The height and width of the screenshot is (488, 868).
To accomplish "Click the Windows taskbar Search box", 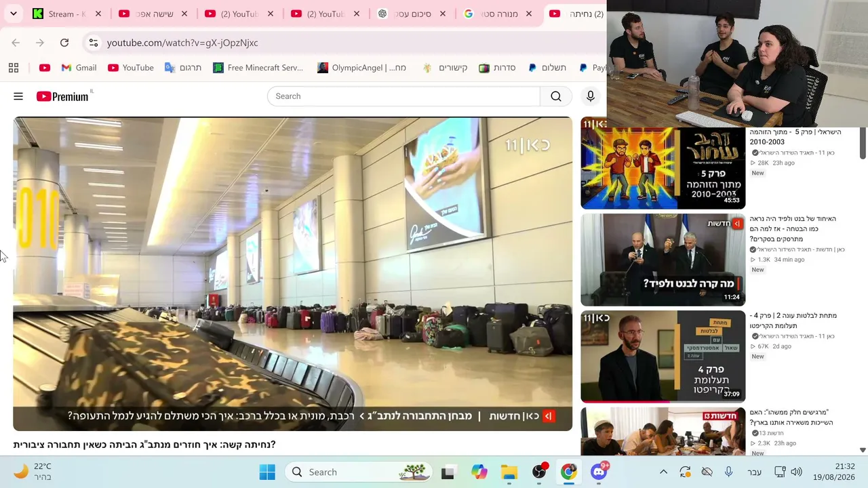I will pos(359,472).
